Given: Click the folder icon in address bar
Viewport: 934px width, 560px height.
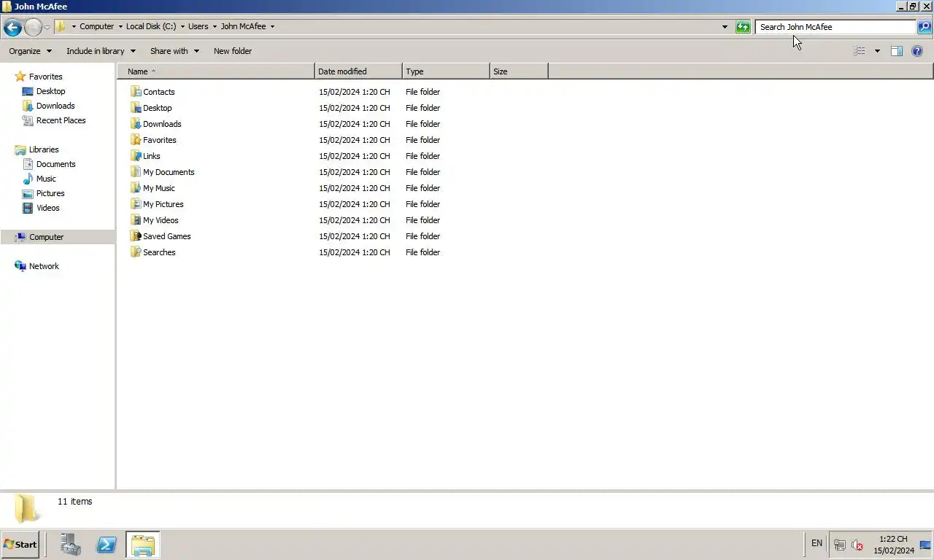Looking at the screenshot, I should [61, 26].
